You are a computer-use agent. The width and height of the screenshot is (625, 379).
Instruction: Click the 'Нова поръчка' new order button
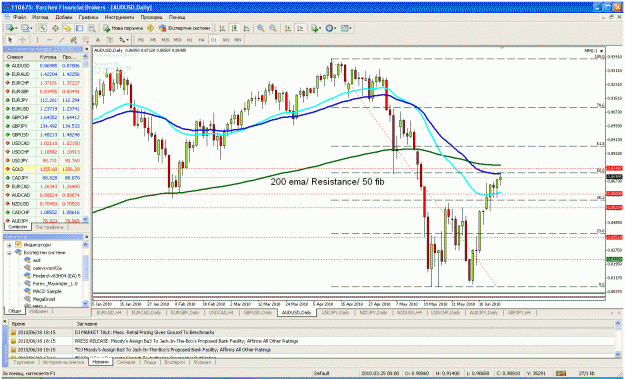(123, 28)
